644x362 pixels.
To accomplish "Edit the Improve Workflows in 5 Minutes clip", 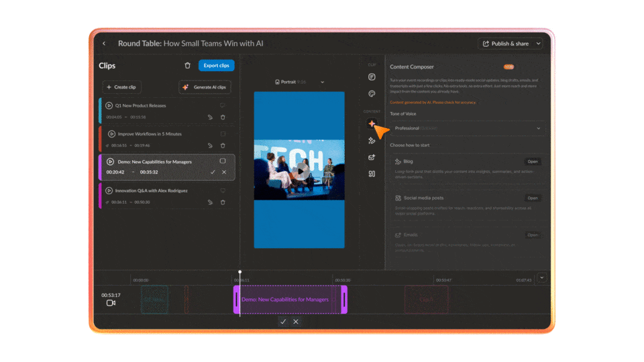I will click(210, 145).
